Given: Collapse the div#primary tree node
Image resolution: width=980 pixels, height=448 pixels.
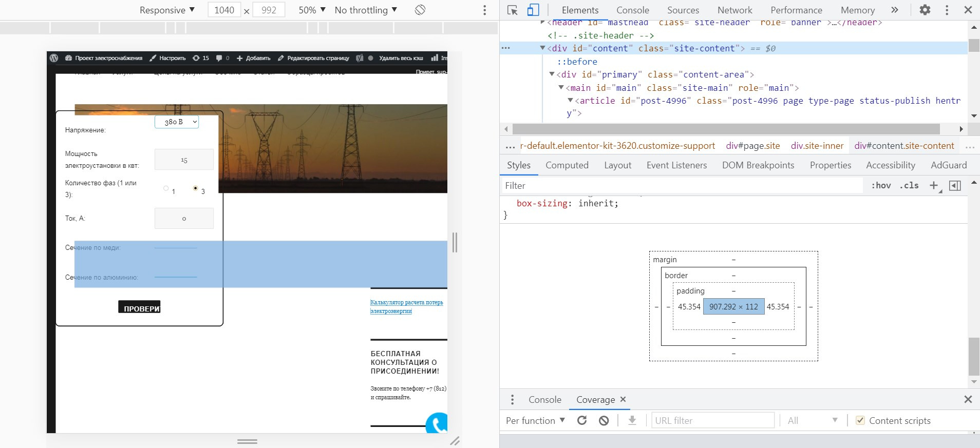Looking at the screenshot, I should 552,74.
